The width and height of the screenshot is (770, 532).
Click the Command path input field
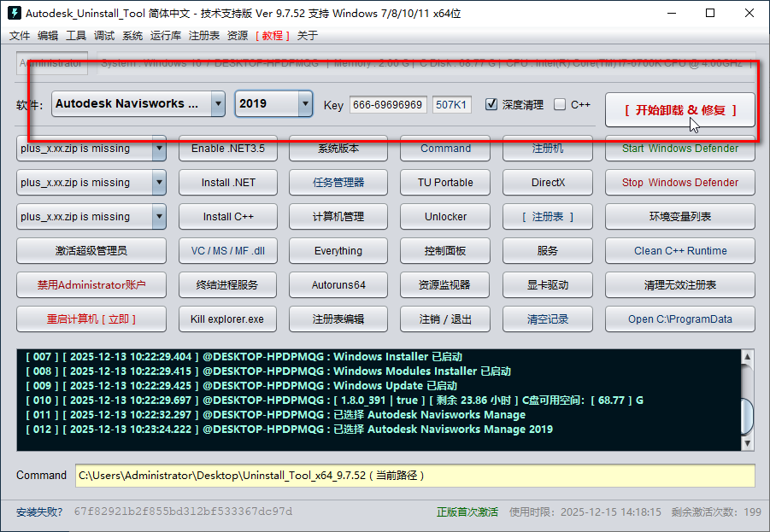coord(415,476)
